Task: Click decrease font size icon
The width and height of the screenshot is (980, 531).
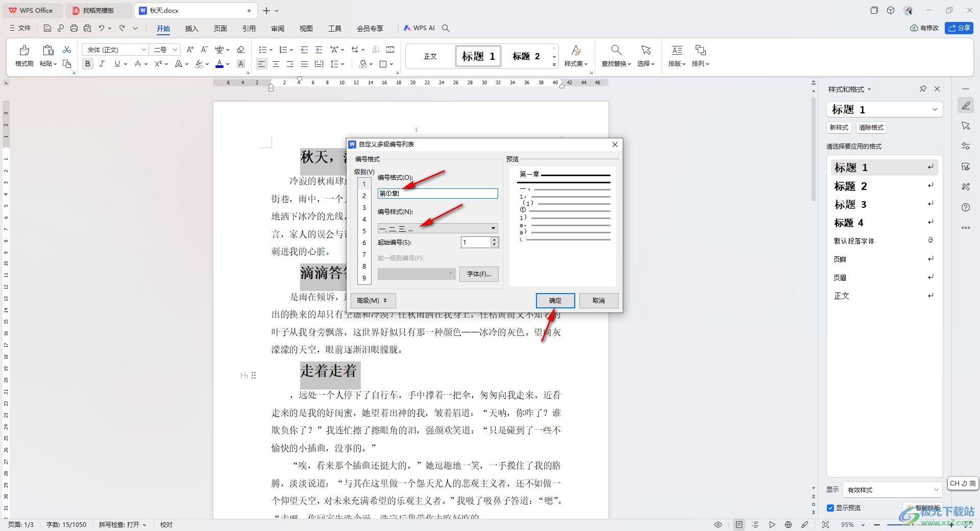Action: coord(204,50)
